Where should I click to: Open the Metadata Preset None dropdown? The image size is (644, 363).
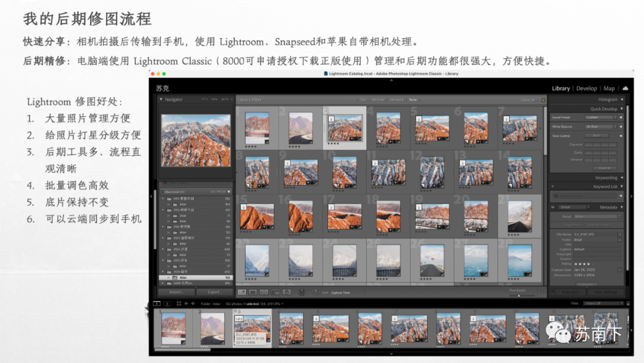point(597,216)
